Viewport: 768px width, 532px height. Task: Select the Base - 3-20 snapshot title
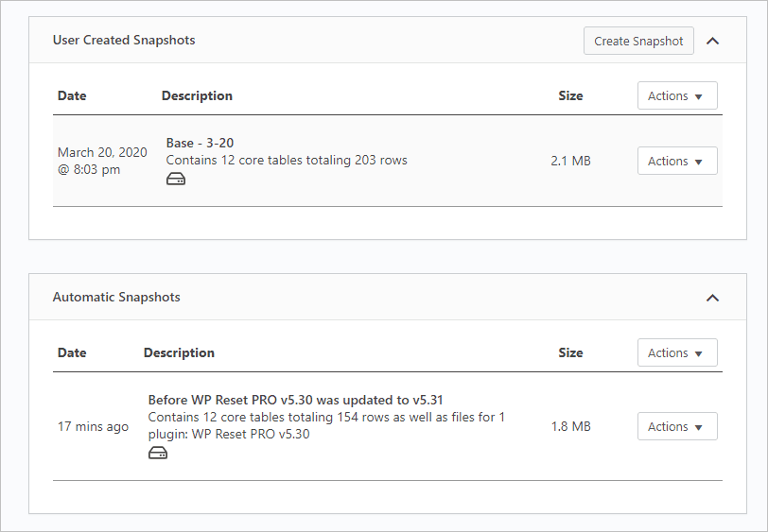tap(200, 144)
